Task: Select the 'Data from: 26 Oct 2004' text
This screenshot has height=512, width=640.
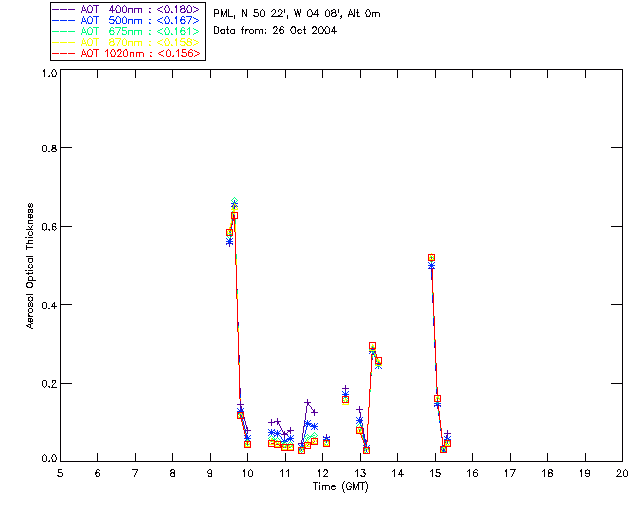Action: click(x=275, y=30)
